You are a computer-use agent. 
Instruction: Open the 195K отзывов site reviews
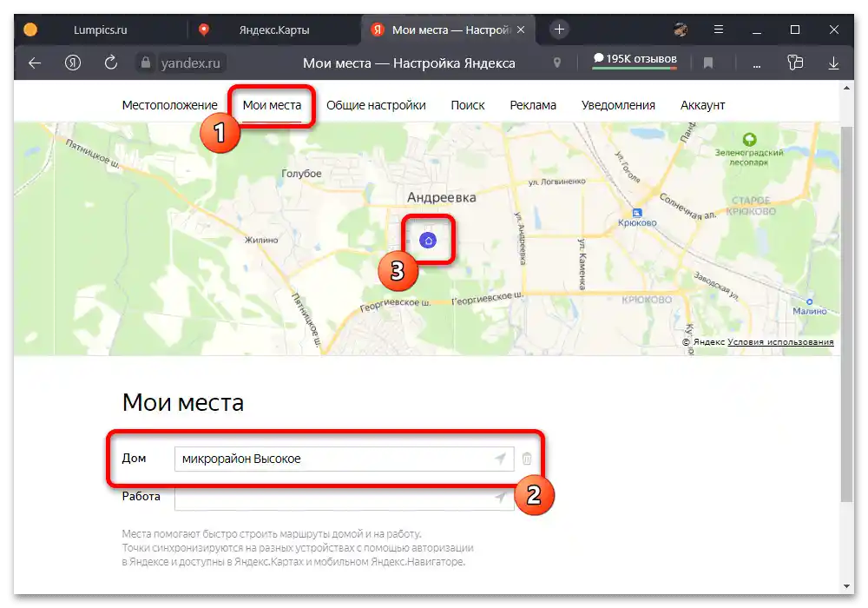tap(635, 59)
